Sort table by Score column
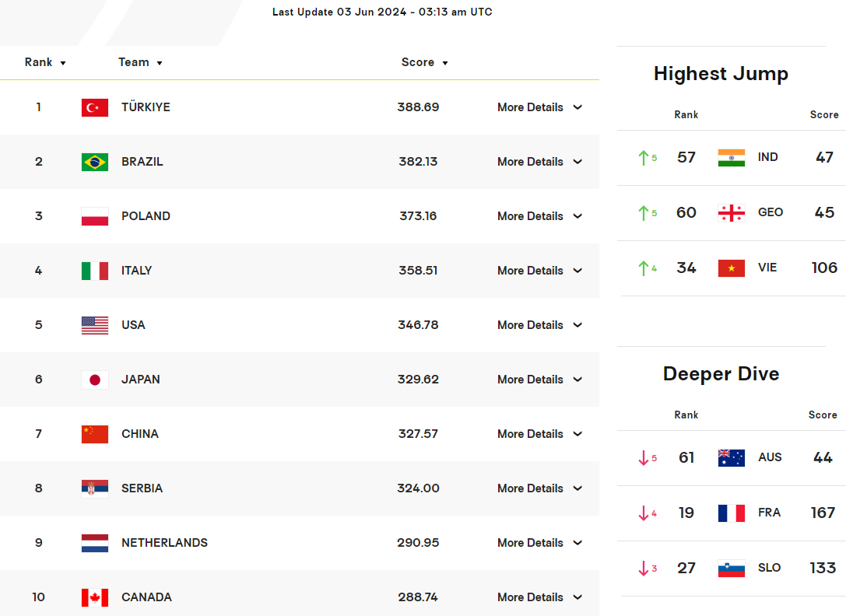The width and height of the screenshot is (846, 616). tap(424, 62)
